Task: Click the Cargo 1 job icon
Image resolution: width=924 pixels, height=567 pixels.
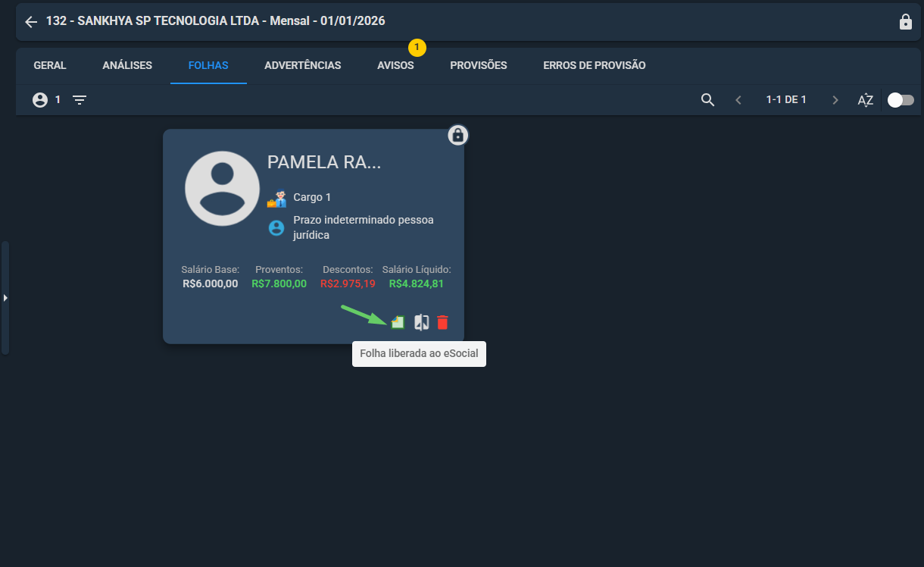Action: pyautogui.click(x=276, y=199)
